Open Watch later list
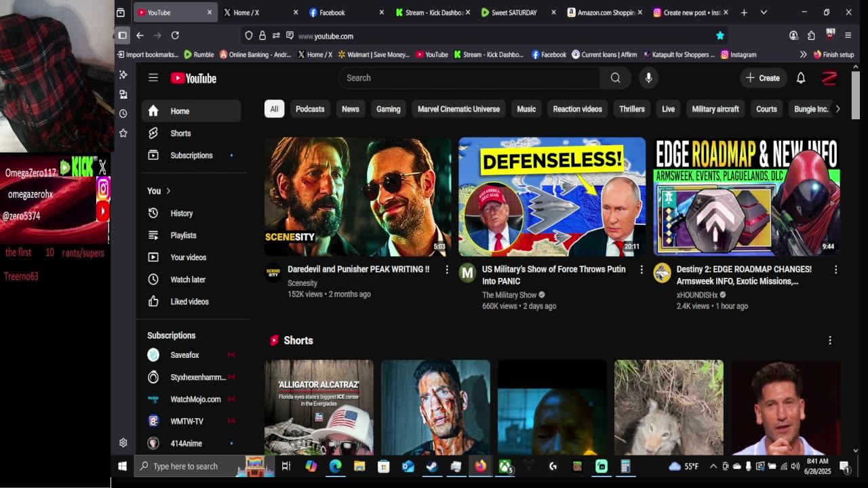The image size is (868, 488). click(191, 279)
